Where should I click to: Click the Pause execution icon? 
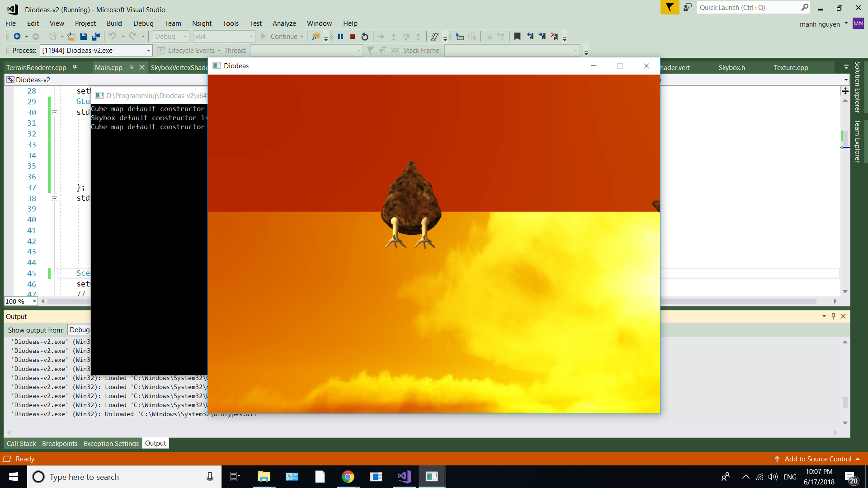click(340, 36)
